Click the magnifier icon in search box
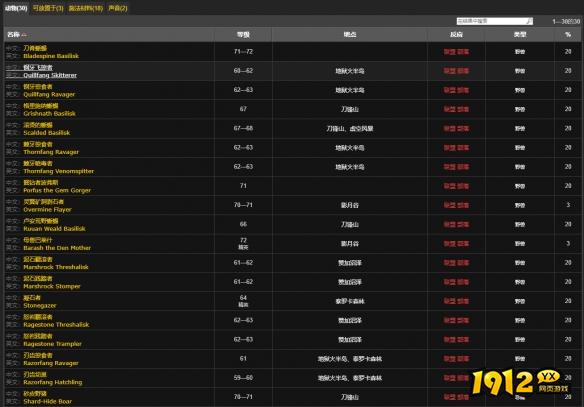Screen dimensions: 584x407 pyautogui.click(x=529, y=21)
